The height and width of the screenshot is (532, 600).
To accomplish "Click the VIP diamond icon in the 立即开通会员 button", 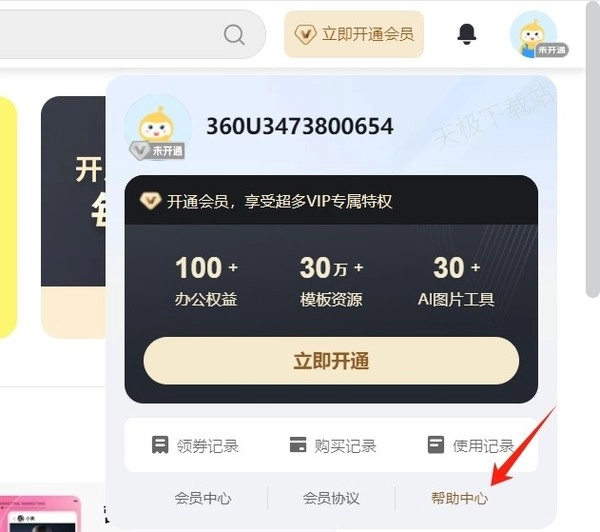I will [x=305, y=34].
